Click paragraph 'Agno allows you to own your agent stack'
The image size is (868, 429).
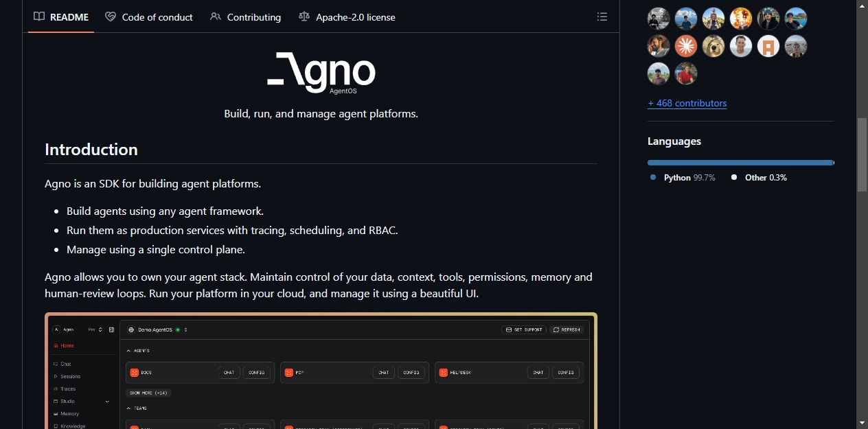(319, 286)
